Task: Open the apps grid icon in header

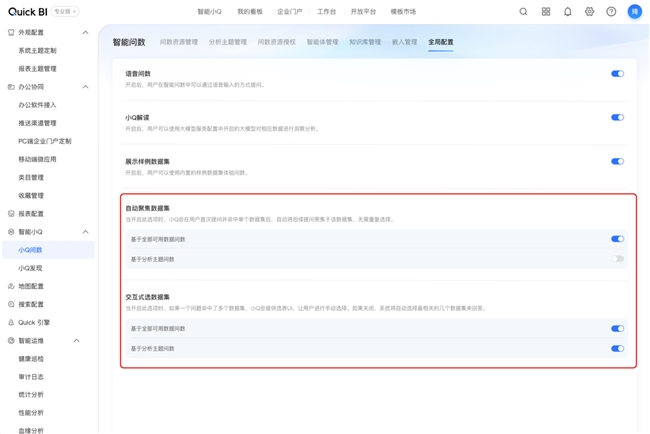Action: click(x=546, y=12)
